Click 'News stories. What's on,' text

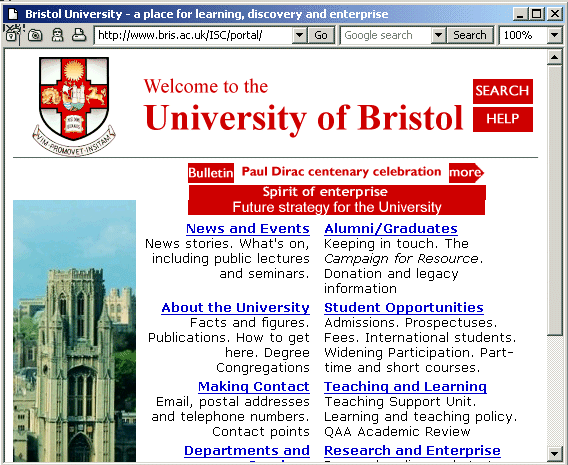pyautogui.click(x=227, y=244)
